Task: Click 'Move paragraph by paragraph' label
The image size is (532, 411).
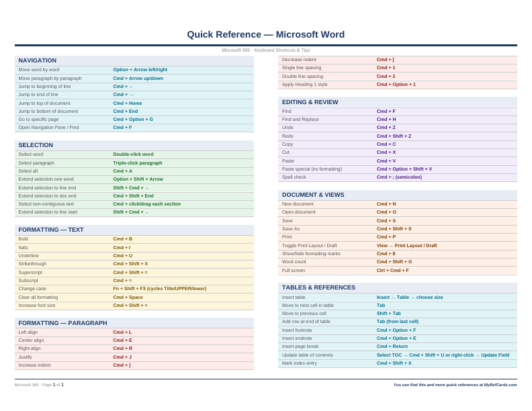Action: pyautogui.click(x=50, y=79)
